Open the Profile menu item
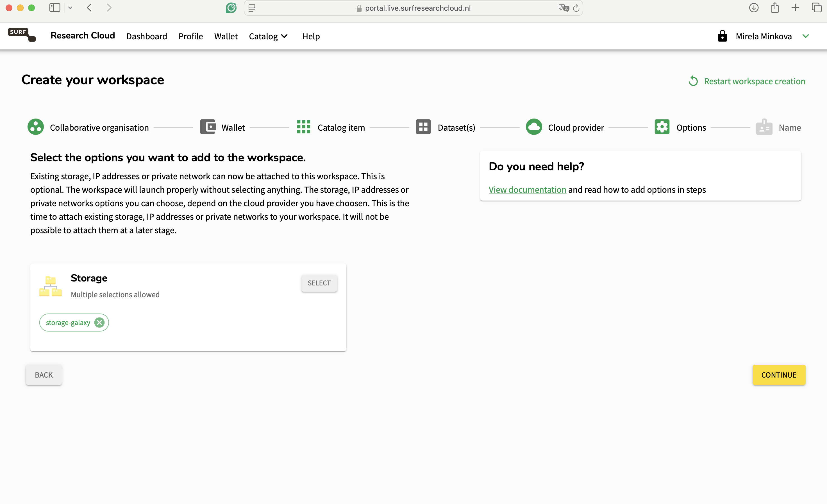Viewport: 827px width, 504px height. (191, 36)
